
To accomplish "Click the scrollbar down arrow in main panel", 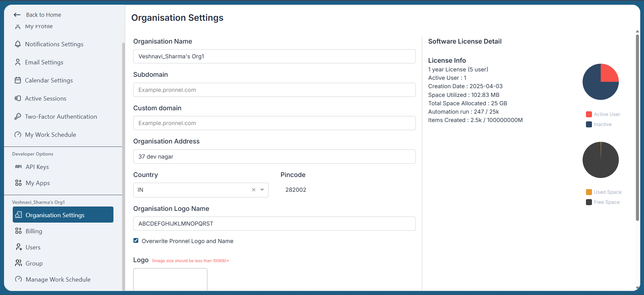I will coord(637,288).
